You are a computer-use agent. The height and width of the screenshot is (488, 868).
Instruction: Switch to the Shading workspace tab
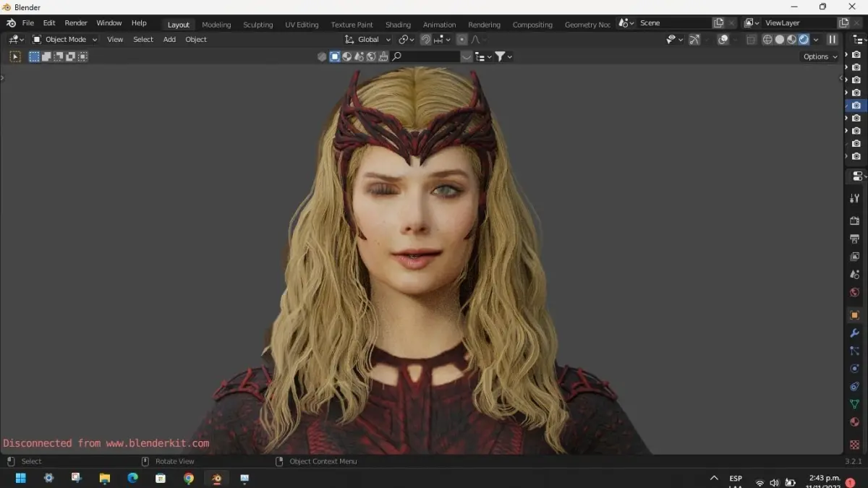(x=398, y=25)
